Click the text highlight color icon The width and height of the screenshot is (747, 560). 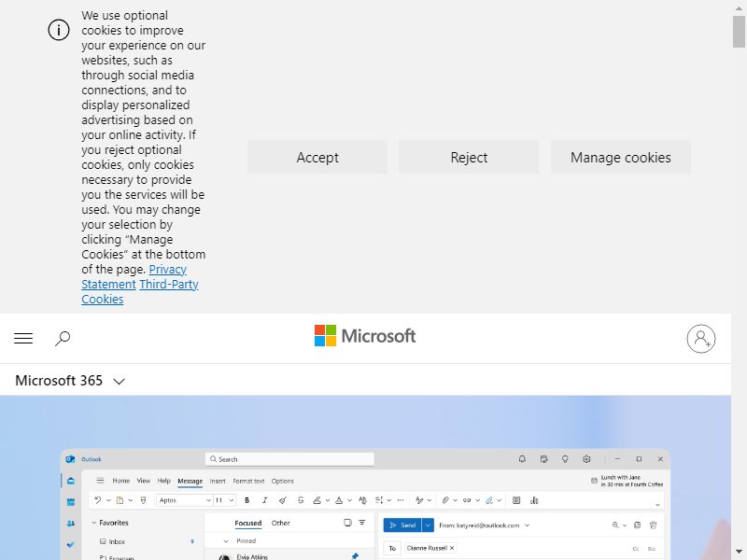tap(317, 500)
